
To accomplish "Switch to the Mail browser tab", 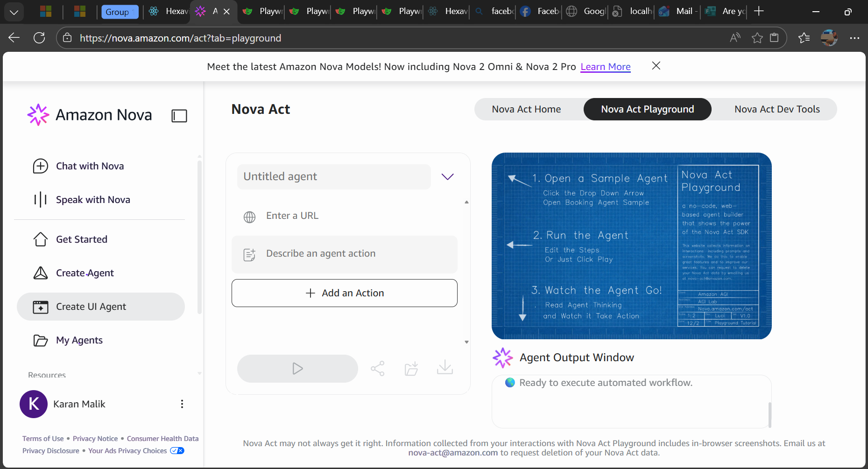I will pyautogui.click(x=678, y=11).
